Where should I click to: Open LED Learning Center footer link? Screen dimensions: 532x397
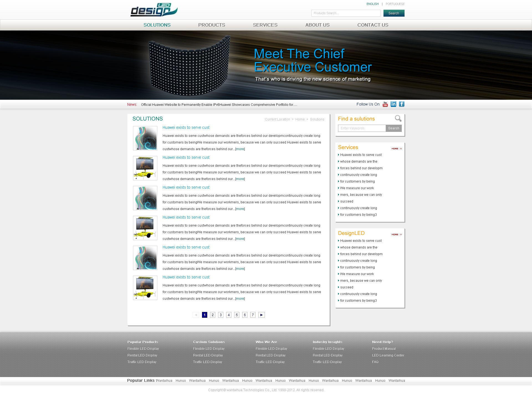(388, 355)
